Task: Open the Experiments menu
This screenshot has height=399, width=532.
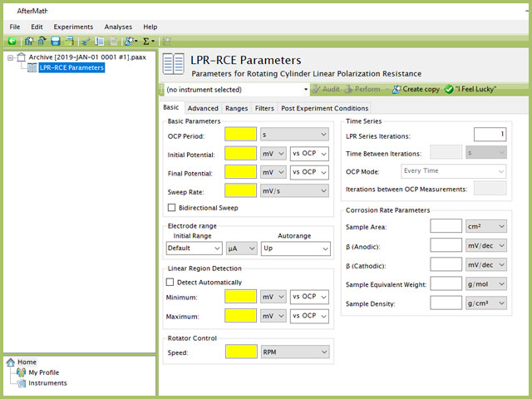Action: click(x=73, y=27)
